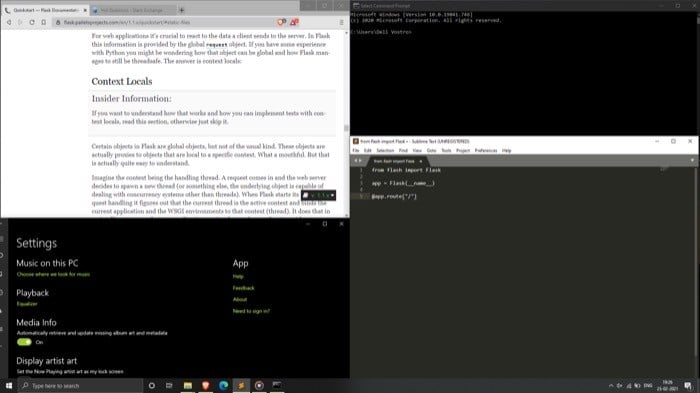This screenshot has height=393, width=700.
Task: Open the Sublime Text File menu
Action: [356, 151]
